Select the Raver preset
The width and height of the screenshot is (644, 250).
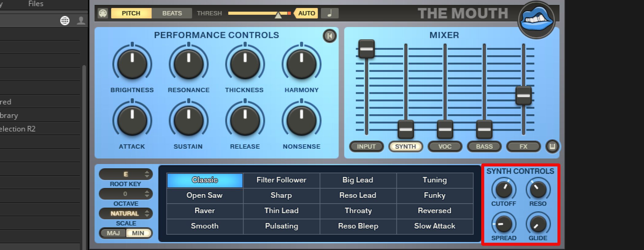point(205,211)
